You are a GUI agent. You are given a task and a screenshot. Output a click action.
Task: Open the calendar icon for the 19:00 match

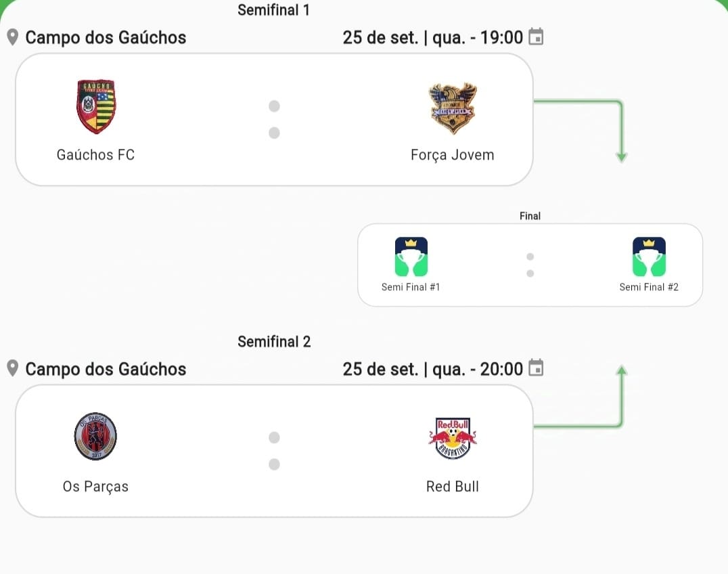537,37
